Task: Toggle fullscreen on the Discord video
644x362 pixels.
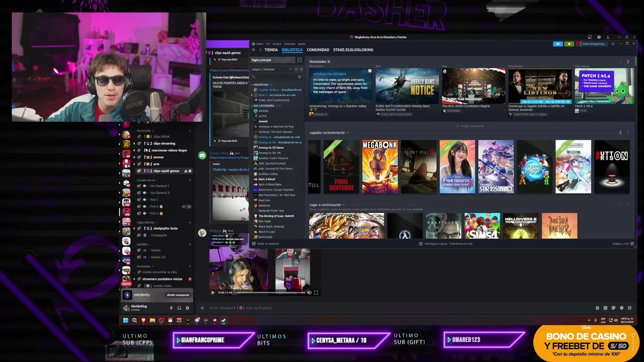Action: [x=316, y=292]
